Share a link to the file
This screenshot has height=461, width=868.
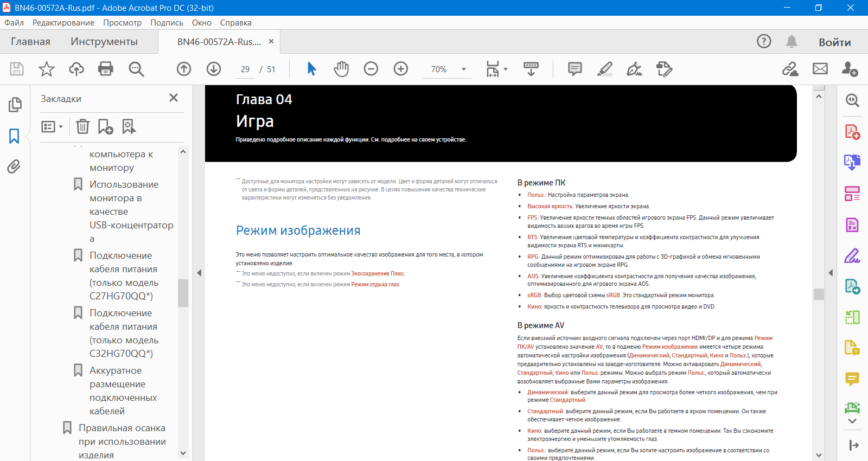pos(790,69)
